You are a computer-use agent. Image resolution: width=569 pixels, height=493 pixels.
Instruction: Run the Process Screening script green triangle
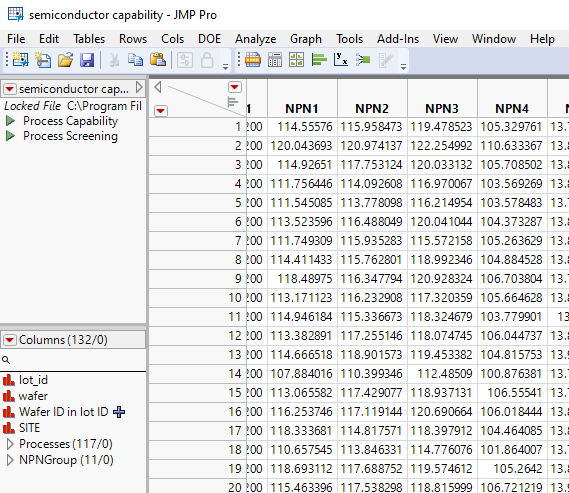tap(11, 136)
